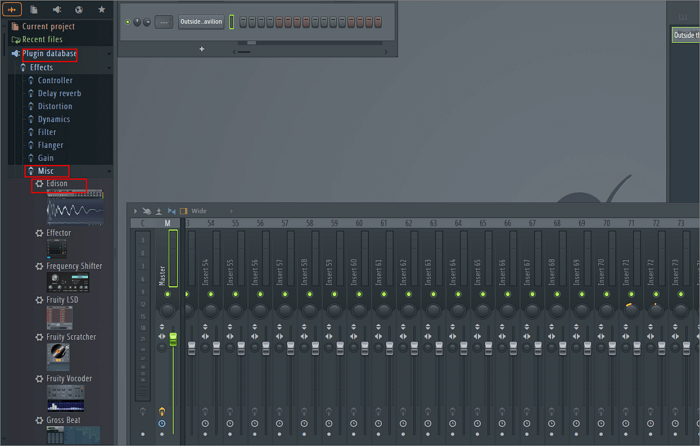Click the Effector plugin gear icon
Viewport: 700px width, 446px height.
pyautogui.click(x=39, y=233)
